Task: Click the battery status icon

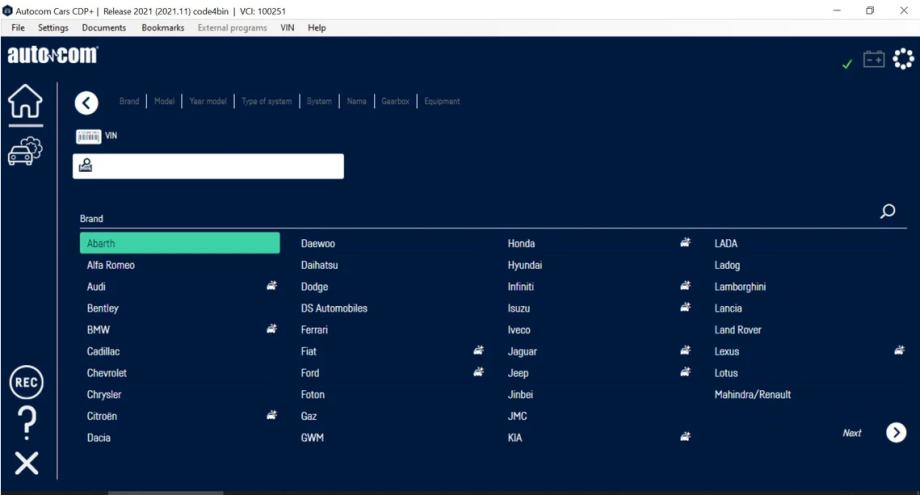Action: [x=874, y=60]
